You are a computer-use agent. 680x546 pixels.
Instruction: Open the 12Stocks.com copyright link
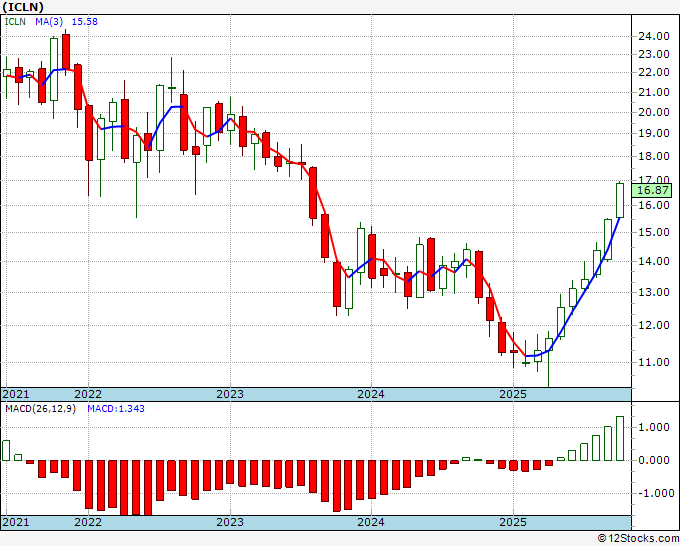(x=638, y=539)
